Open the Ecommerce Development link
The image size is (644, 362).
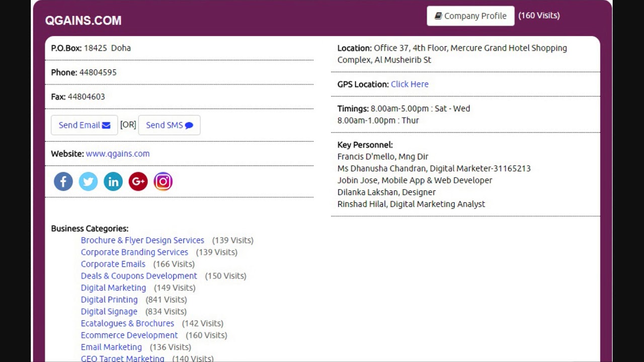tap(129, 335)
